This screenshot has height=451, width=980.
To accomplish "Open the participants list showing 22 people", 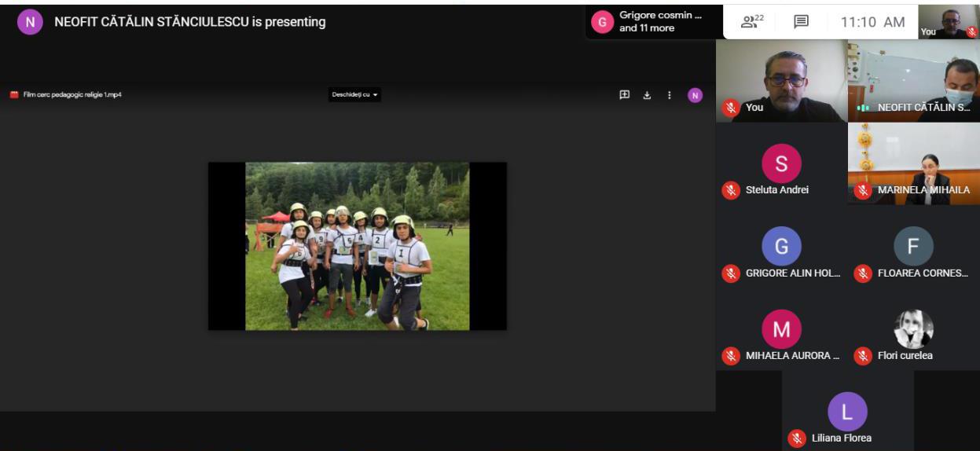I will click(x=752, y=22).
